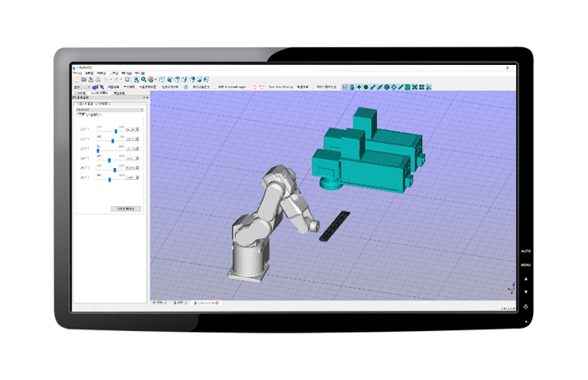Click the second joint's value spinner arrows
Screen dimensions: 588x380
pos(137,139)
